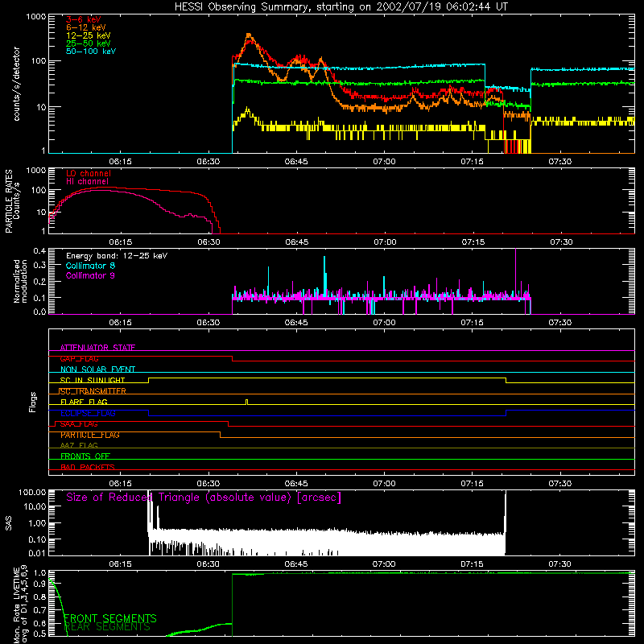
Task: Select the Collimator 8 legend label
Action: tap(90, 266)
